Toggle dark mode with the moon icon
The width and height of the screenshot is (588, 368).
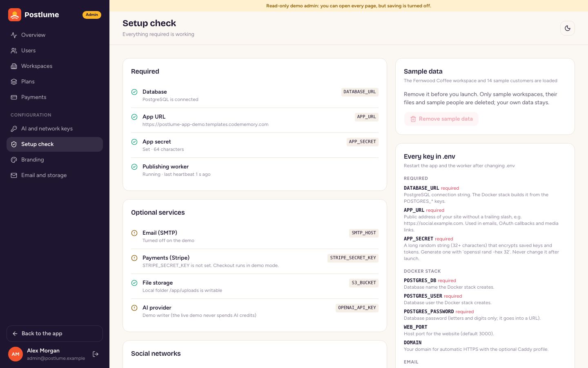click(x=568, y=28)
